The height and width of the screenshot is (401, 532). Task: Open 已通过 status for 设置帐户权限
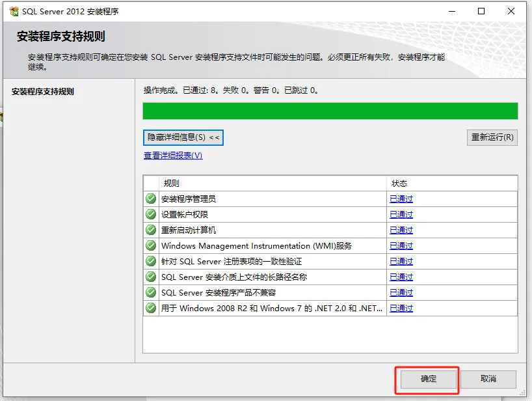(x=401, y=215)
